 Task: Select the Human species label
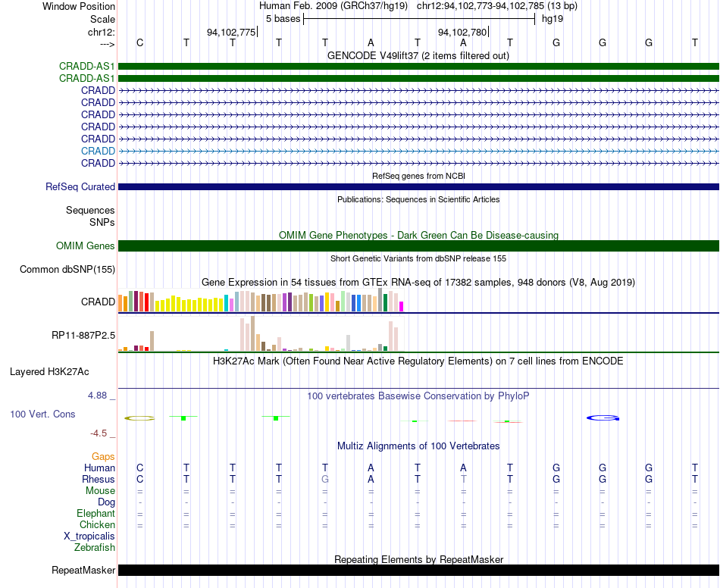[x=99, y=468]
